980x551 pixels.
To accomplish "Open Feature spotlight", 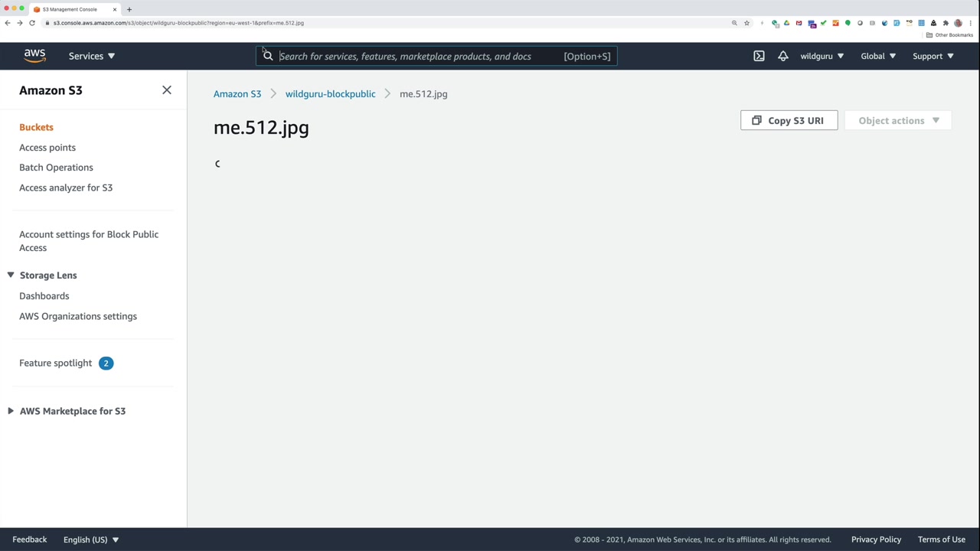I will point(55,363).
